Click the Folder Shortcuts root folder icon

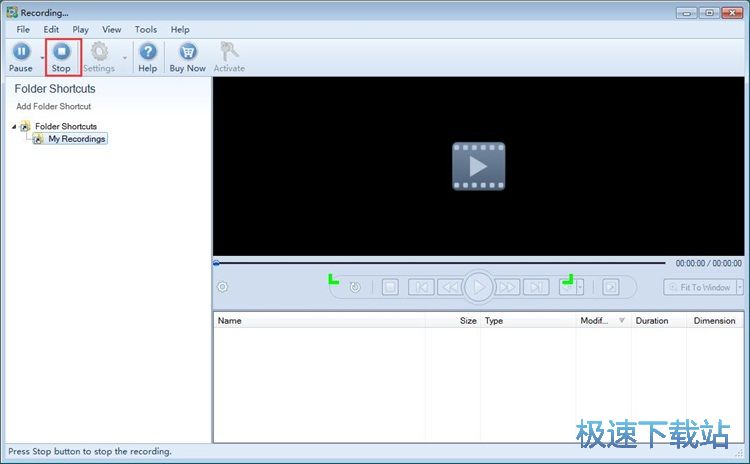(x=25, y=126)
